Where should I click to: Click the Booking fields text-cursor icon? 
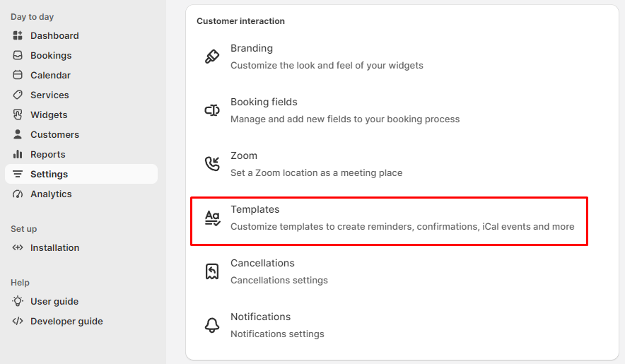tap(212, 110)
